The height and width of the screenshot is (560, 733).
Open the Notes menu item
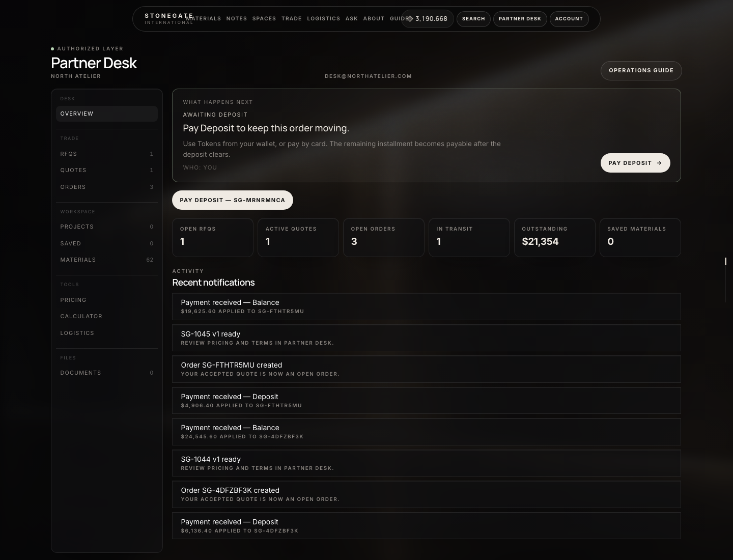point(237,18)
